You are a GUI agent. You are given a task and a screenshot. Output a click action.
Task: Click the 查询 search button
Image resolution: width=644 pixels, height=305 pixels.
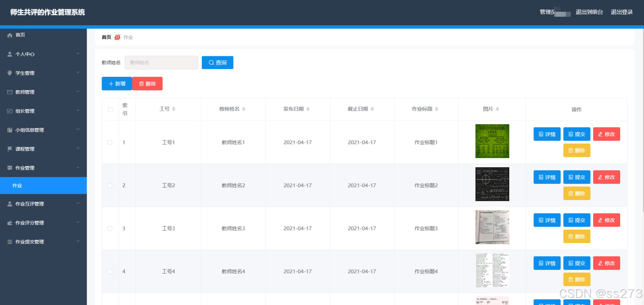click(x=218, y=63)
